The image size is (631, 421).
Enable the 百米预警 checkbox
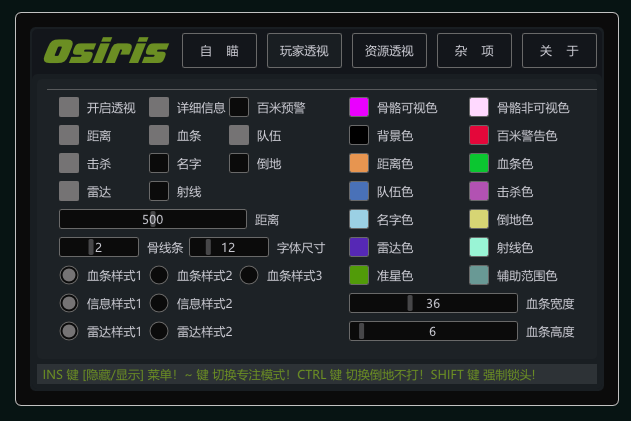(239, 107)
